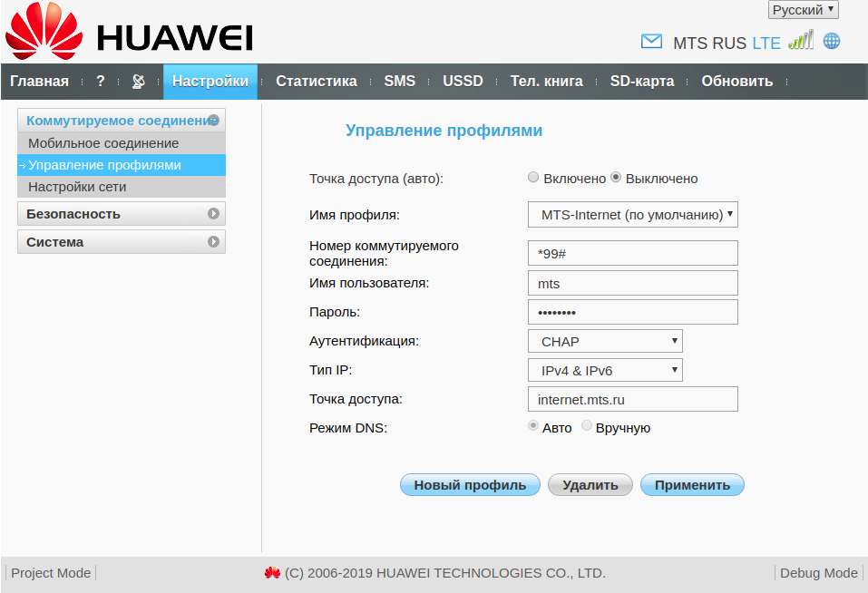Open the Тел. книга tab
This screenshot has width=868, height=593.
(546, 82)
